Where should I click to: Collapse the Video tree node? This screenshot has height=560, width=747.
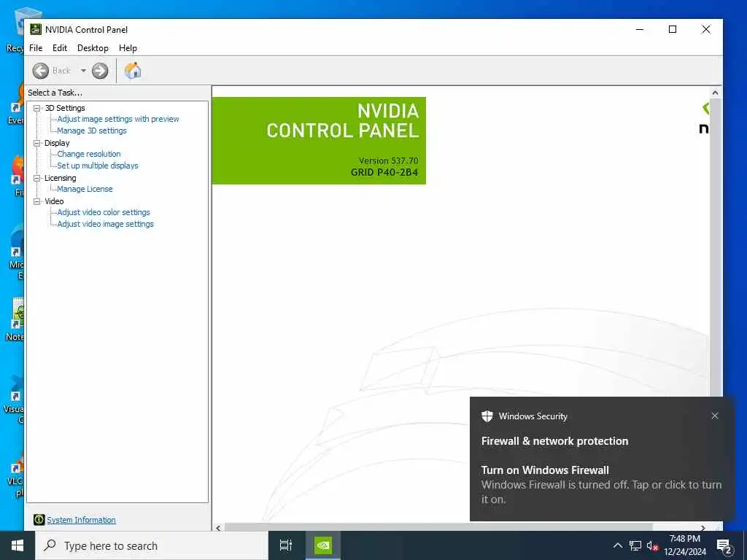pos(36,201)
